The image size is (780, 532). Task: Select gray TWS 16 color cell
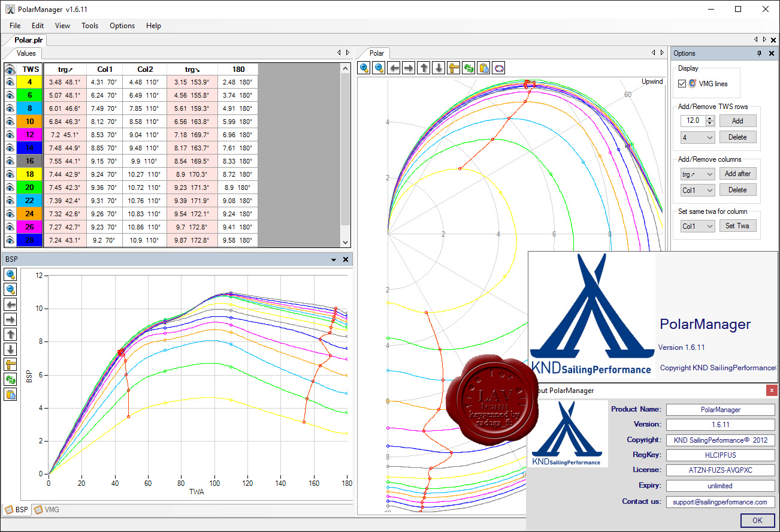[x=31, y=161]
